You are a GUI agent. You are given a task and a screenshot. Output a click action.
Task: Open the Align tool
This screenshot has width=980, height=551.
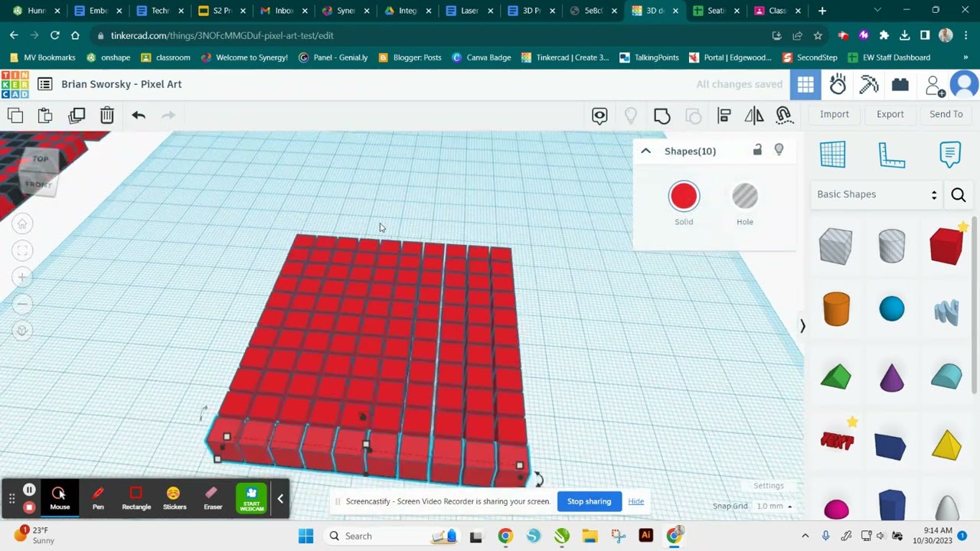coord(724,116)
